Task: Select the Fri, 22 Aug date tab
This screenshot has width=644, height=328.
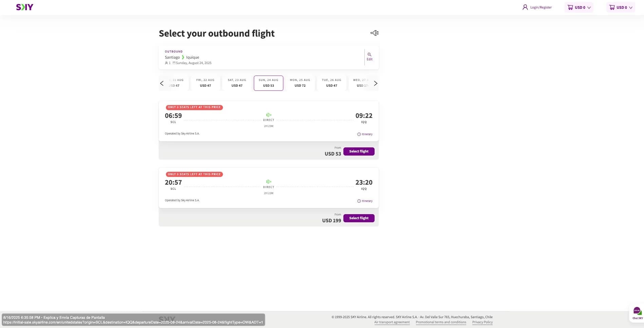Action: click(x=205, y=83)
